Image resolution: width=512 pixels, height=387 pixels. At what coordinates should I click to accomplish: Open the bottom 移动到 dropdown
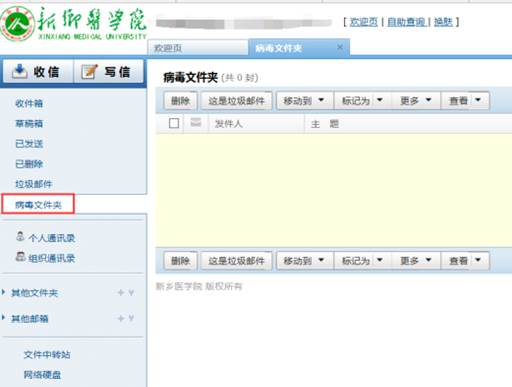[x=305, y=260]
